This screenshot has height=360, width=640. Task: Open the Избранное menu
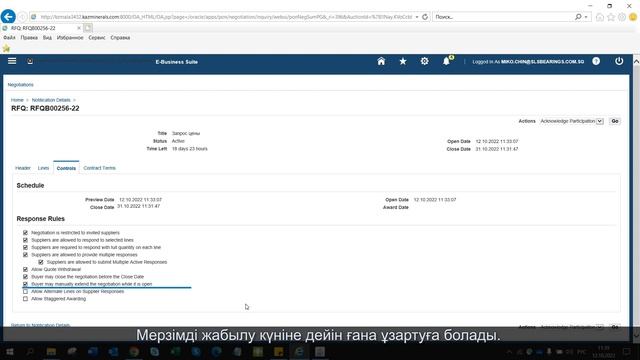click(70, 38)
